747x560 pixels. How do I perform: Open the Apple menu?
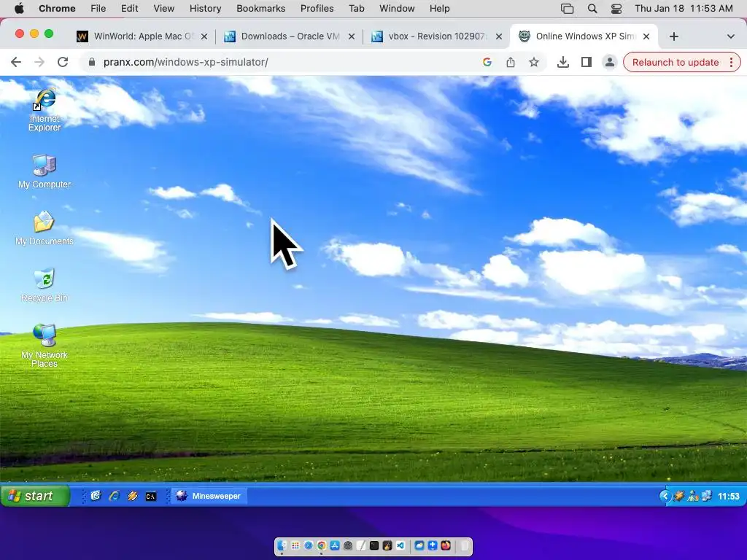(x=19, y=9)
